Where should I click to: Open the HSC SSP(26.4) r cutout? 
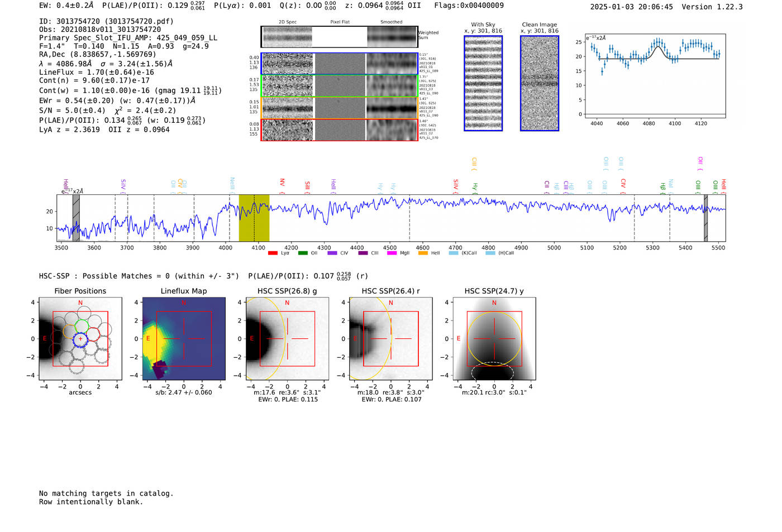[391, 339]
